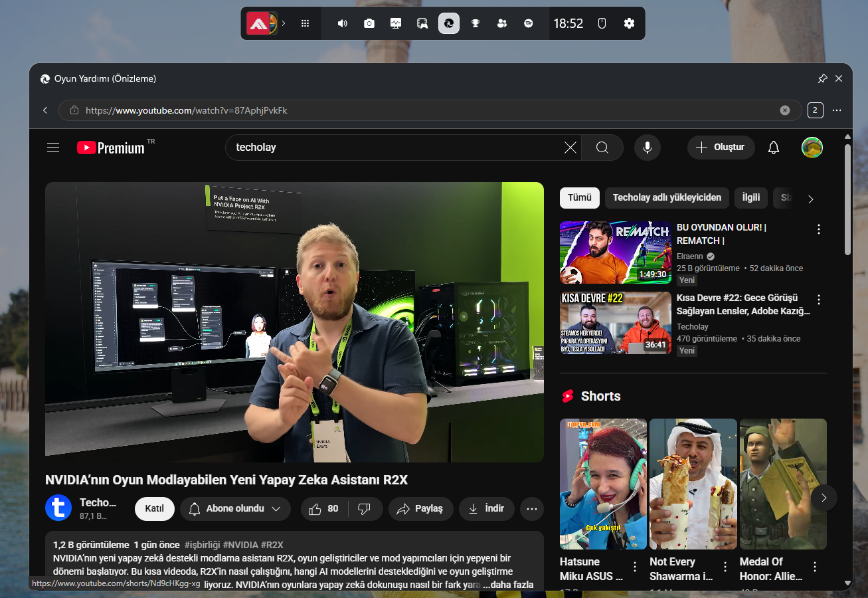Open the #R2X hashtag link
Viewport: 868px width, 598px height.
click(x=272, y=545)
